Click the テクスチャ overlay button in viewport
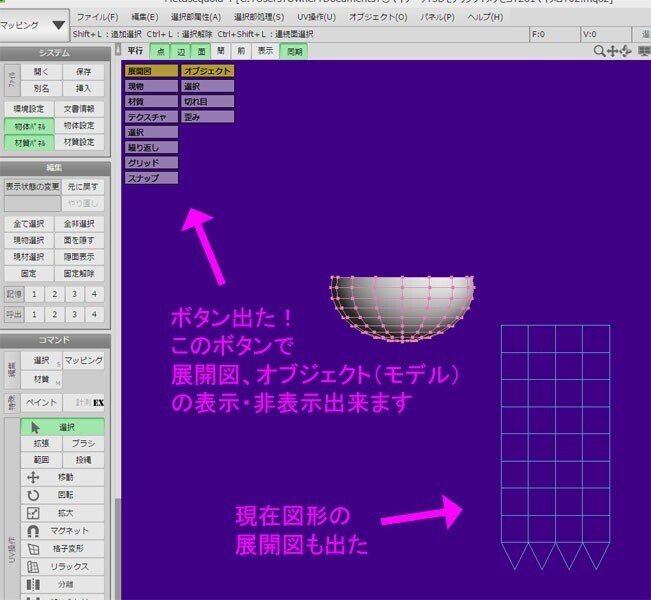 click(x=152, y=117)
